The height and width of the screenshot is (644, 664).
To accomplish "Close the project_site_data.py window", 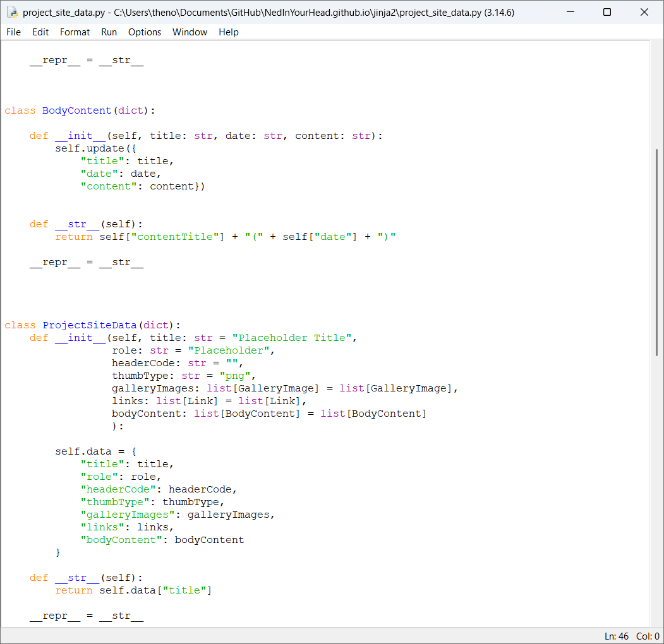I will point(644,12).
